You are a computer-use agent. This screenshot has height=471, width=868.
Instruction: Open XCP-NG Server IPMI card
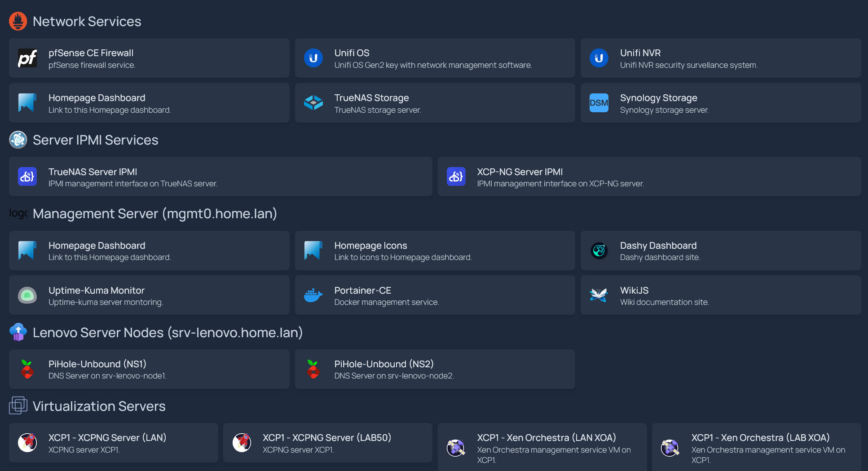[649, 177]
